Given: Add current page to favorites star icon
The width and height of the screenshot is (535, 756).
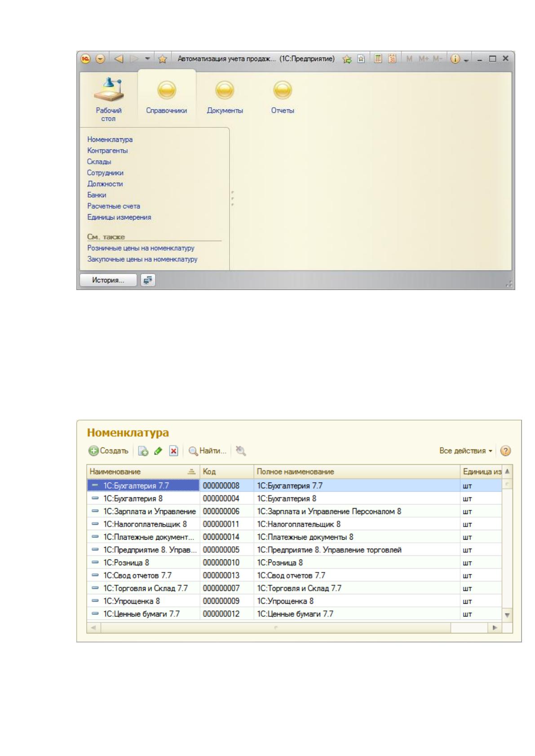Looking at the screenshot, I should click(346, 59).
